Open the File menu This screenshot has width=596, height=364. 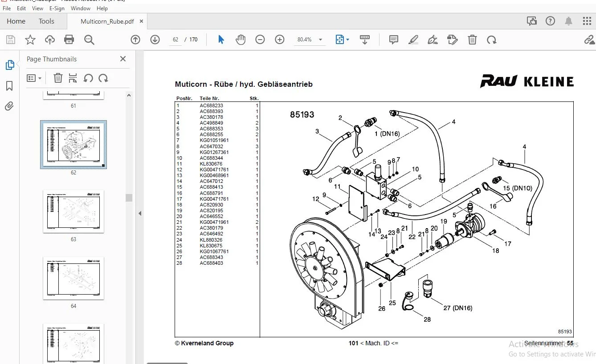tap(7, 8)
